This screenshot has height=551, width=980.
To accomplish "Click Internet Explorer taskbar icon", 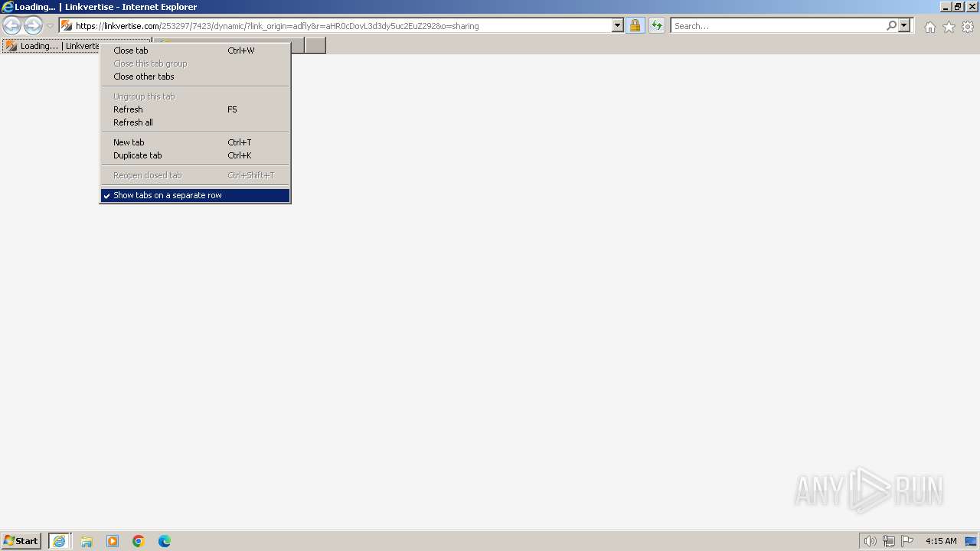I will 60,541.
